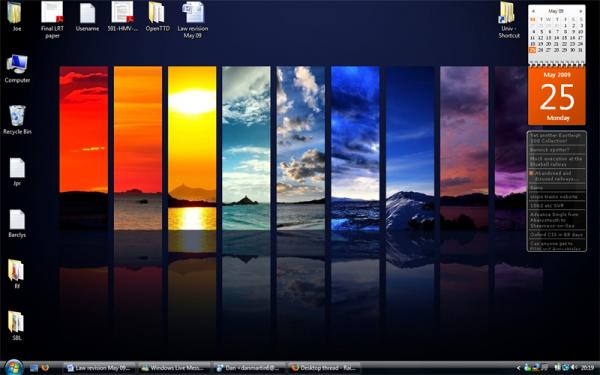
Task: Open the first feed headline about Eastleigh
Action: coord(557,138)
